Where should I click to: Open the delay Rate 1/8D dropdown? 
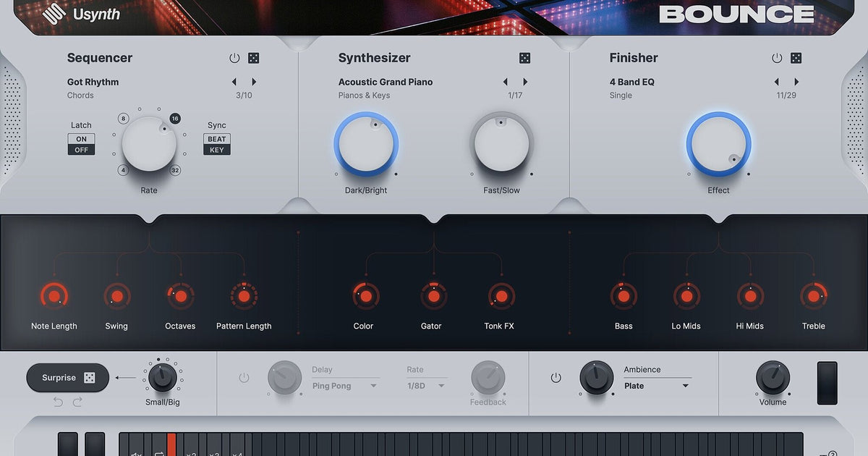coord(426,386)
